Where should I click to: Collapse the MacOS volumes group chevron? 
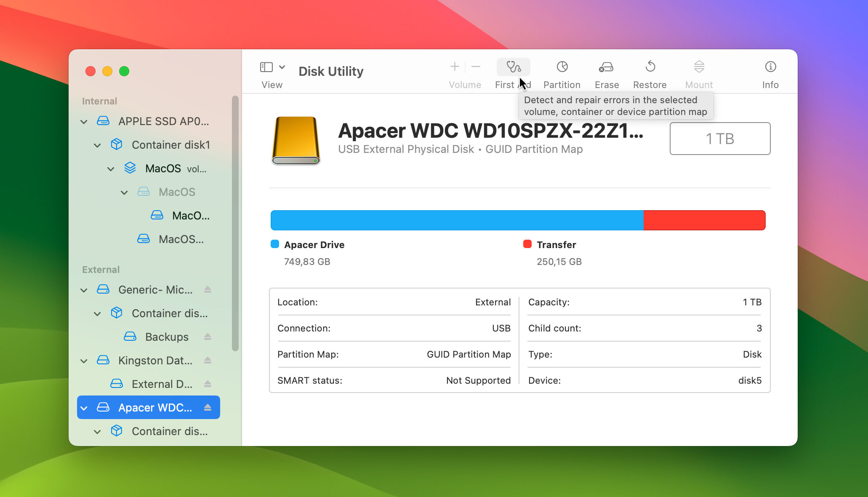click(x=111, y=169)
